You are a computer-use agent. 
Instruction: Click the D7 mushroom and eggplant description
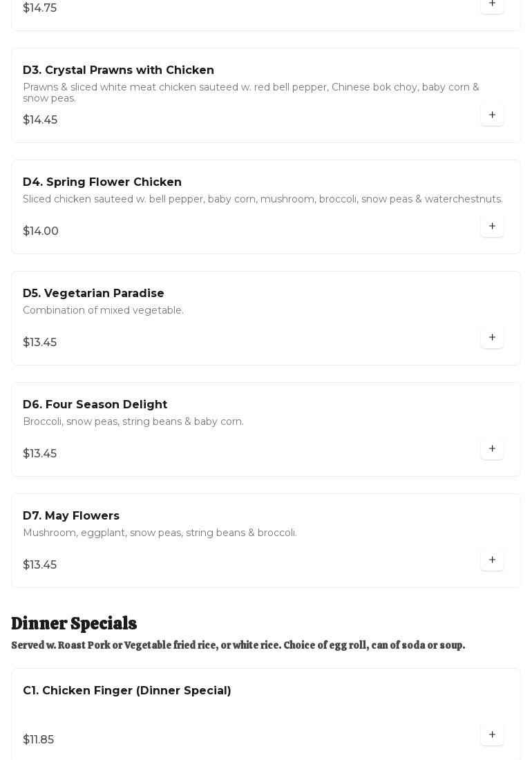[160, 533]
